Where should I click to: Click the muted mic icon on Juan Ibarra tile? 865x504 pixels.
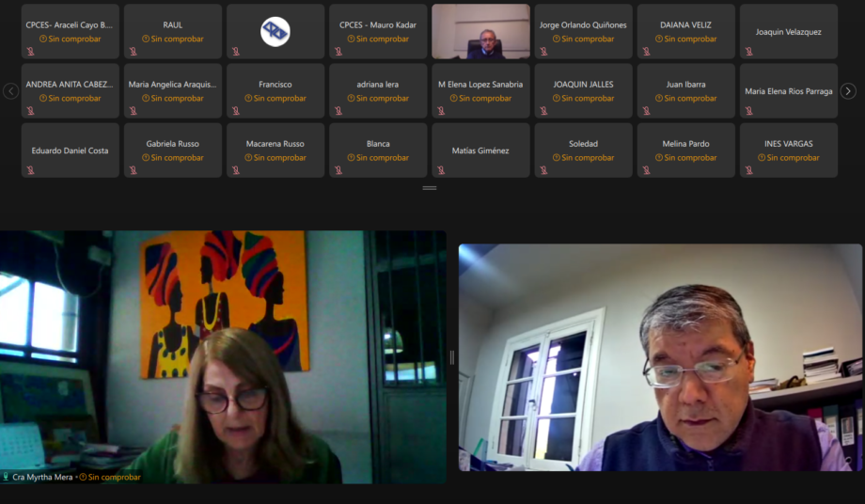[x=646, y=111]
